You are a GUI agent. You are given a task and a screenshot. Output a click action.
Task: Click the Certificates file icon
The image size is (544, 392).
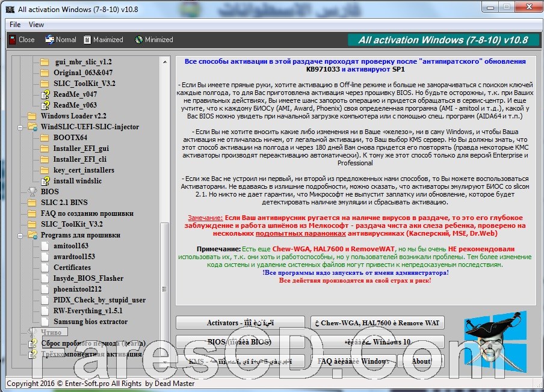[x=45, y=268]
